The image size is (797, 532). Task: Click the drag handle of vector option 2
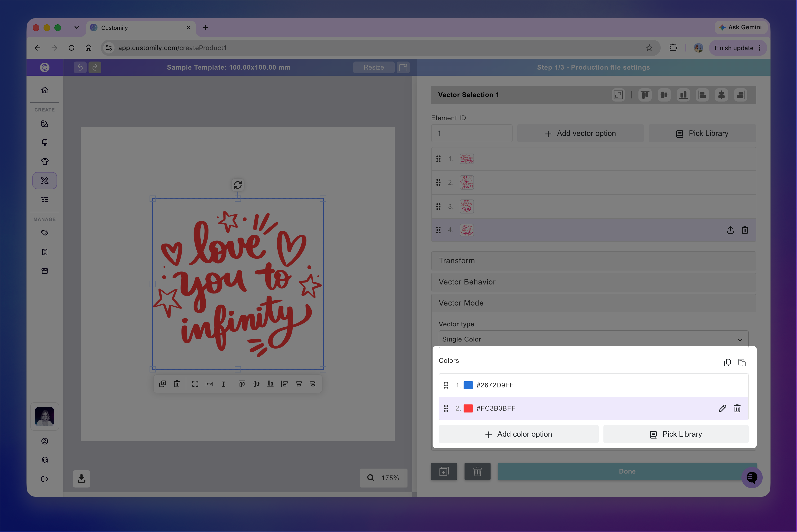tap(438, 182)
